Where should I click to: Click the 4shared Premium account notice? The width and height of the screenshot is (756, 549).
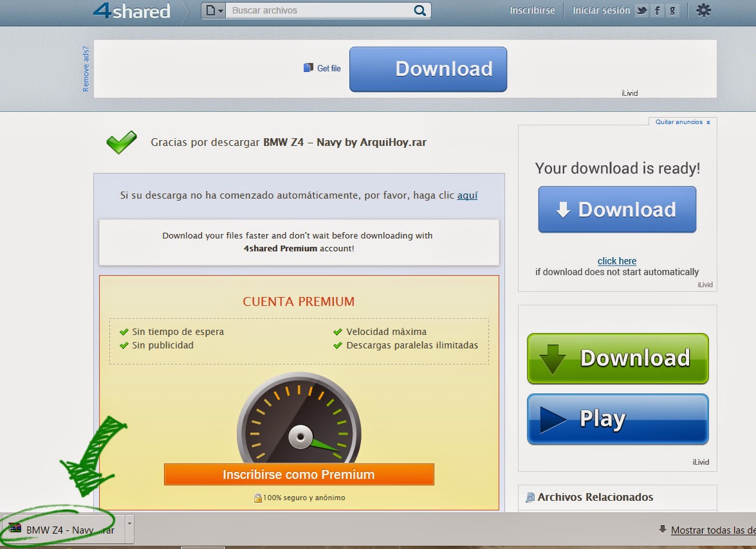click(299, 242)
